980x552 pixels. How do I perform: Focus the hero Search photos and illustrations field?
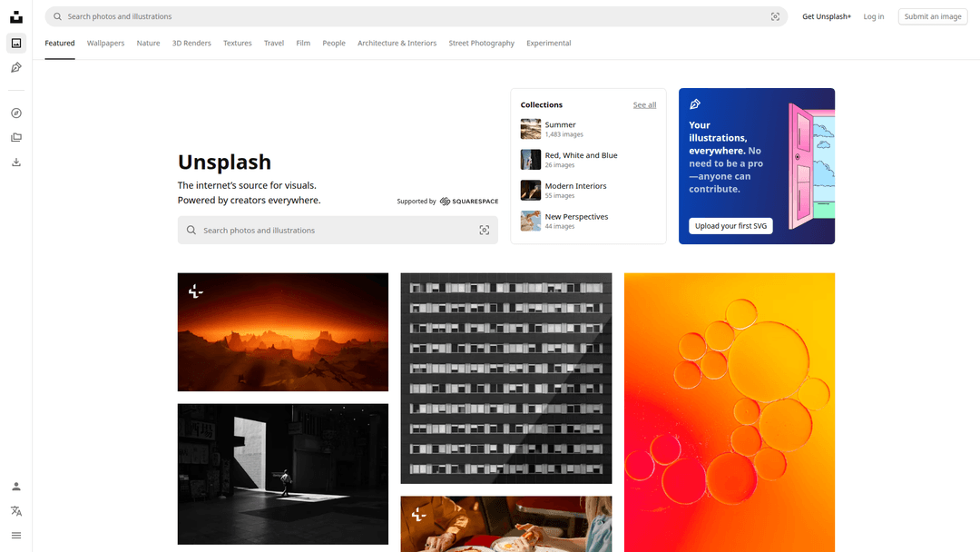coord(338,230)
